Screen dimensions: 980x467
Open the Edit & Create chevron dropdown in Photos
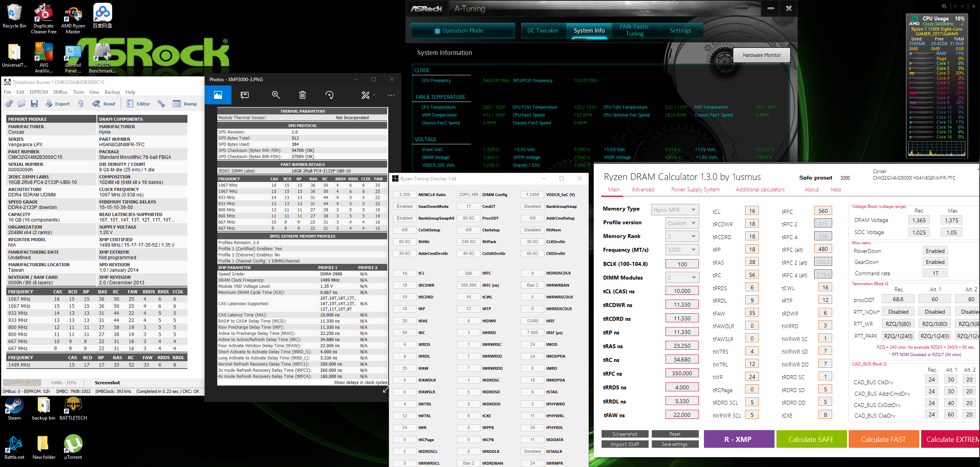(374, 95)
